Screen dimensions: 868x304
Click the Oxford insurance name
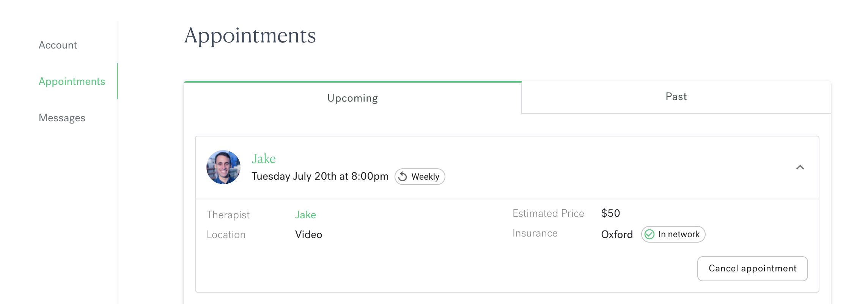pos(617,235)
